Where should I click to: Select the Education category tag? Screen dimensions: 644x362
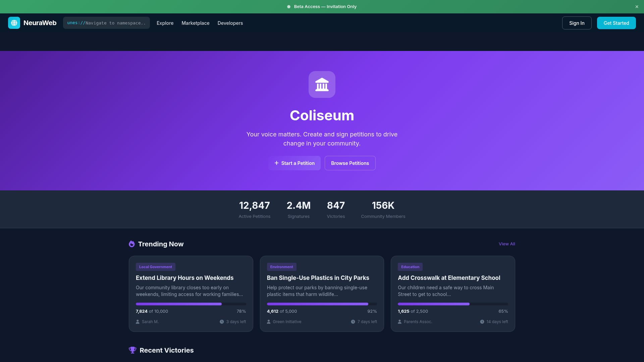click(x=410, y=267)
